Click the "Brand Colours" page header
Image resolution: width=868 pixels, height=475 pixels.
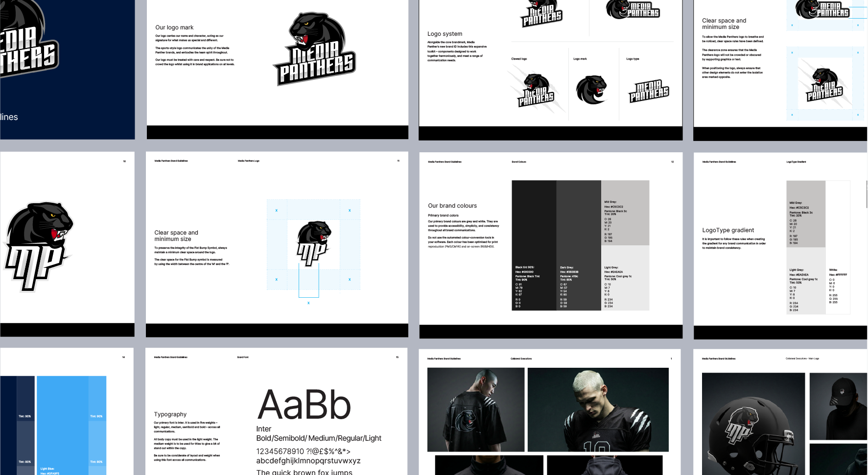coord(519,162)
